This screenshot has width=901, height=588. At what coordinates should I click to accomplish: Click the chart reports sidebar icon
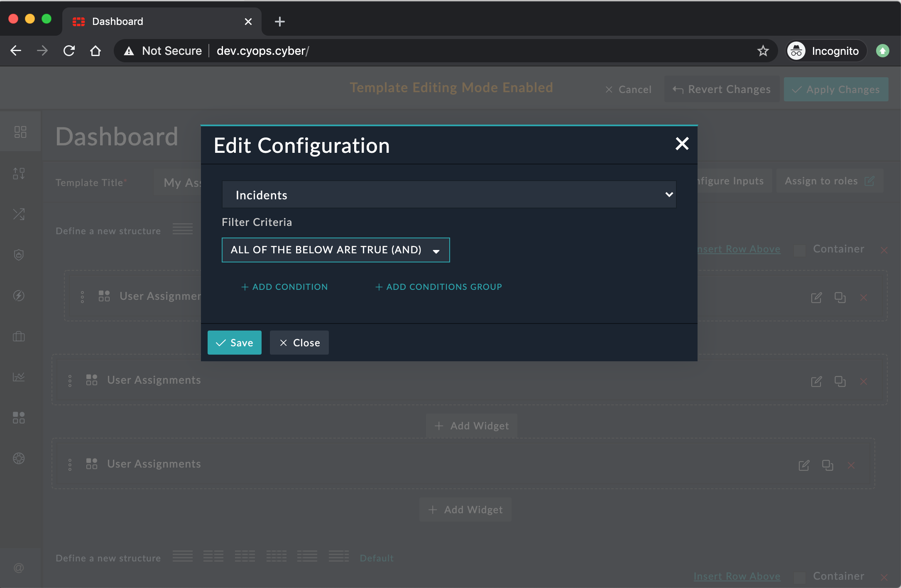(19, 377)
